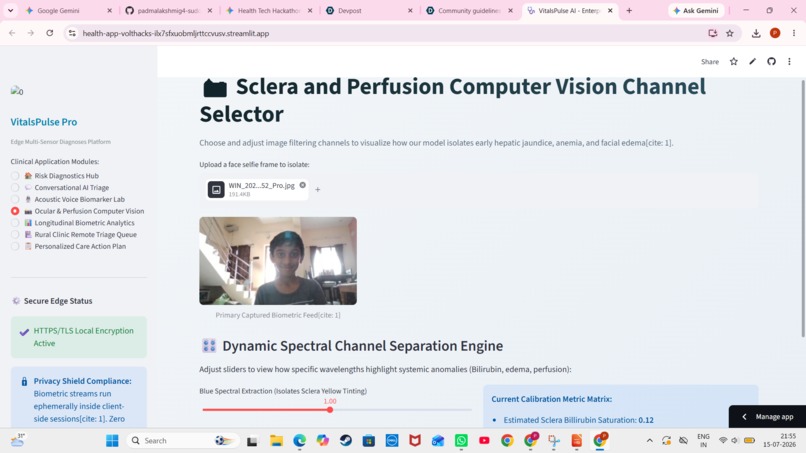Close the Google Gemini tab
806x453 pixels.
tap(109, 10)
